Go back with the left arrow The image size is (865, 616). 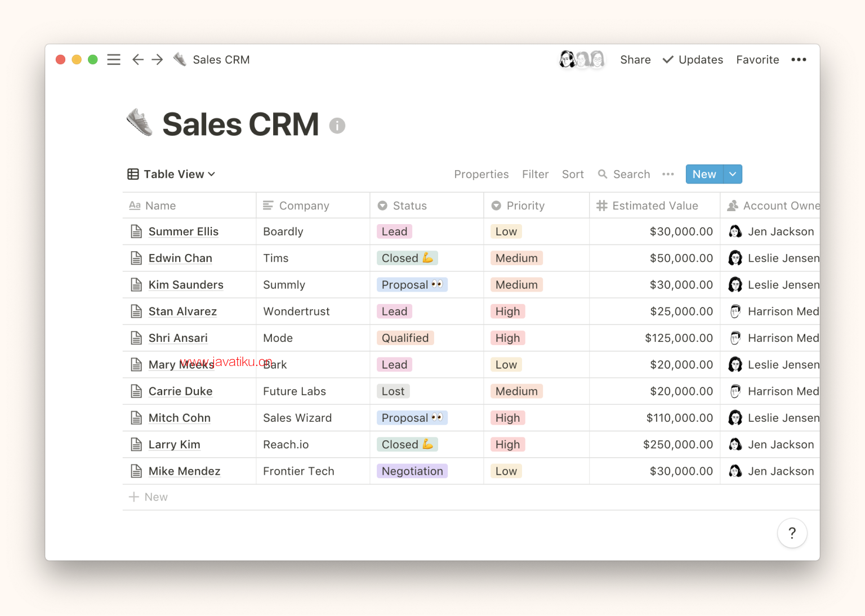click(137, 60)
